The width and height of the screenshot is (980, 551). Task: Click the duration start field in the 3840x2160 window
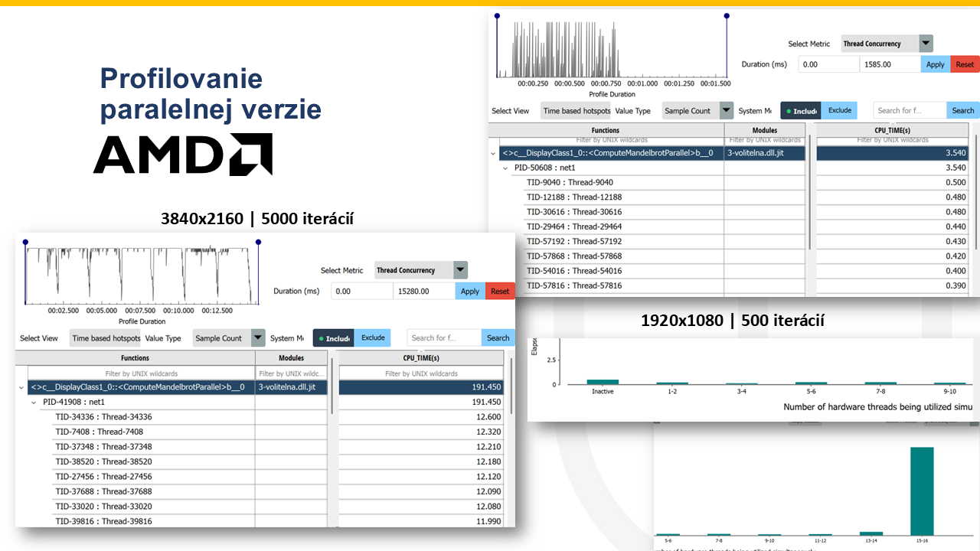[x=362, y=291]
